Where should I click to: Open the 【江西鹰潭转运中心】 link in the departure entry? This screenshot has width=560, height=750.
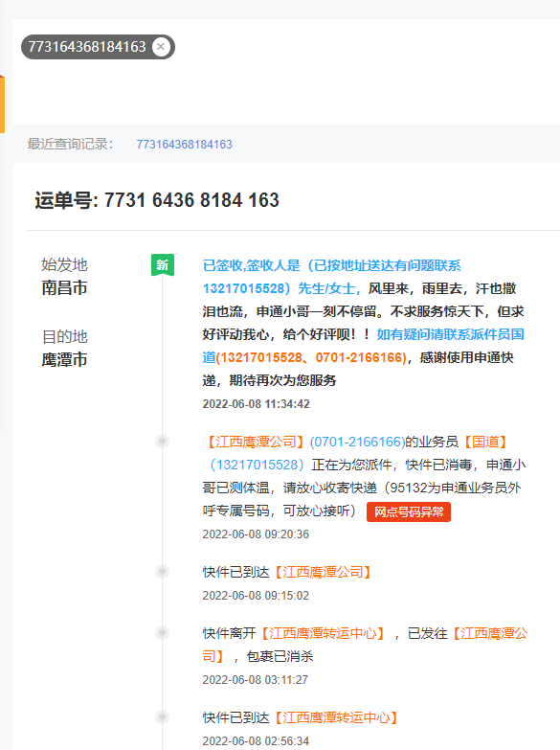coord(323,633)
